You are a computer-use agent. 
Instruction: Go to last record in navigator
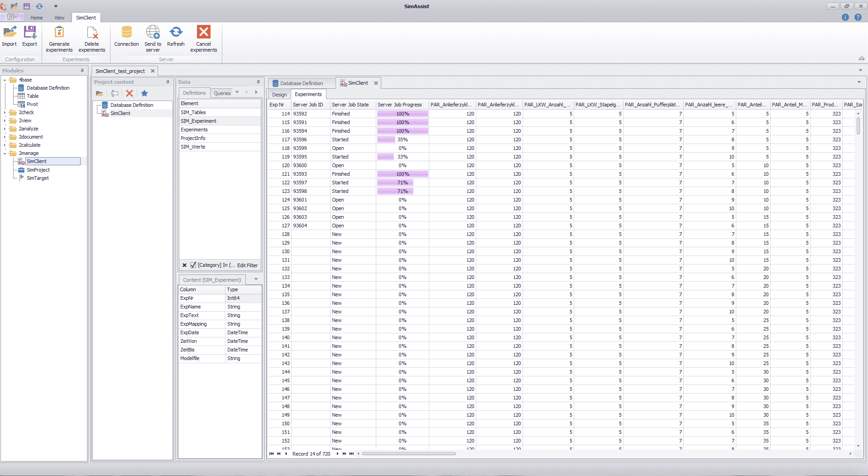pyautogui.click(x=351, y=453)
